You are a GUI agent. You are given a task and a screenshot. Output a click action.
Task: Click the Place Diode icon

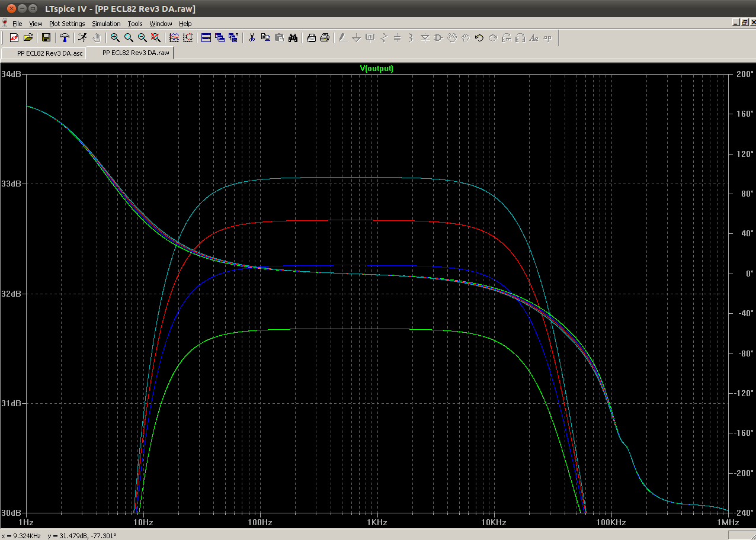[x=425, y=38]
